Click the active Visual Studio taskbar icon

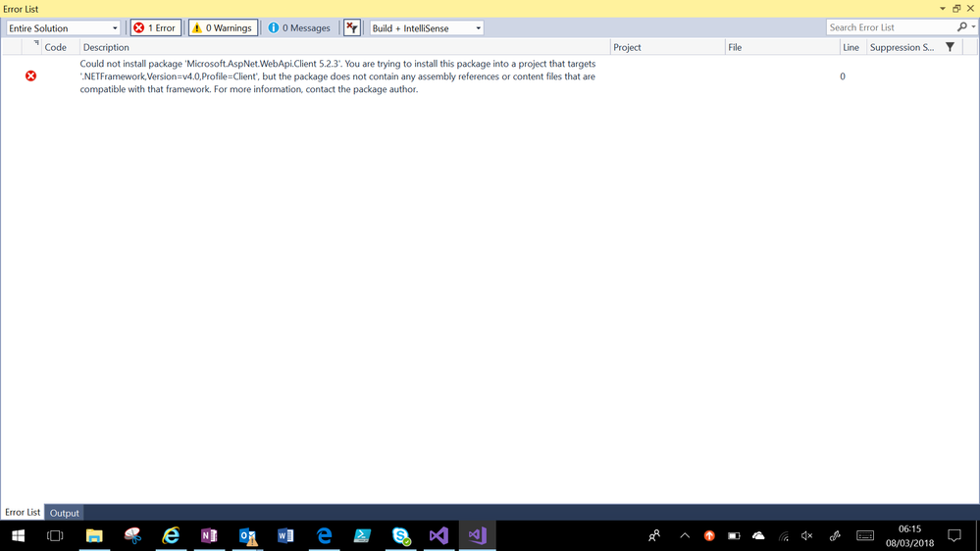point(478,536)
